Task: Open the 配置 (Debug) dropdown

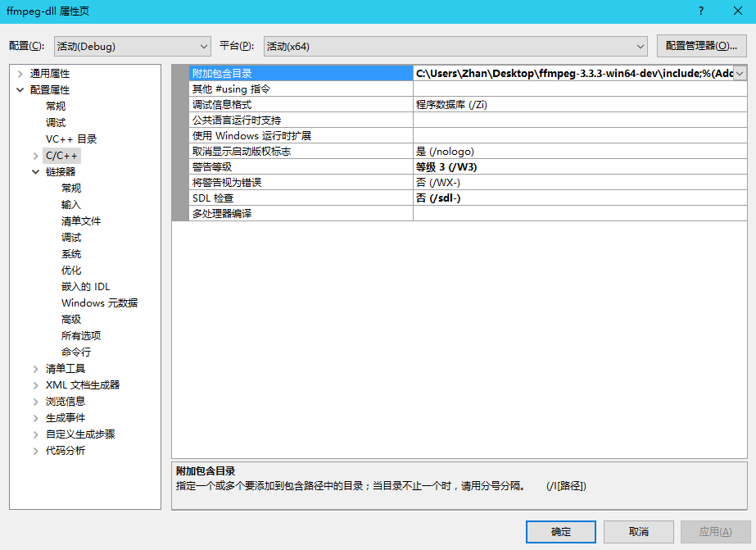Action: pyautogui.click(x=133, y=47)
